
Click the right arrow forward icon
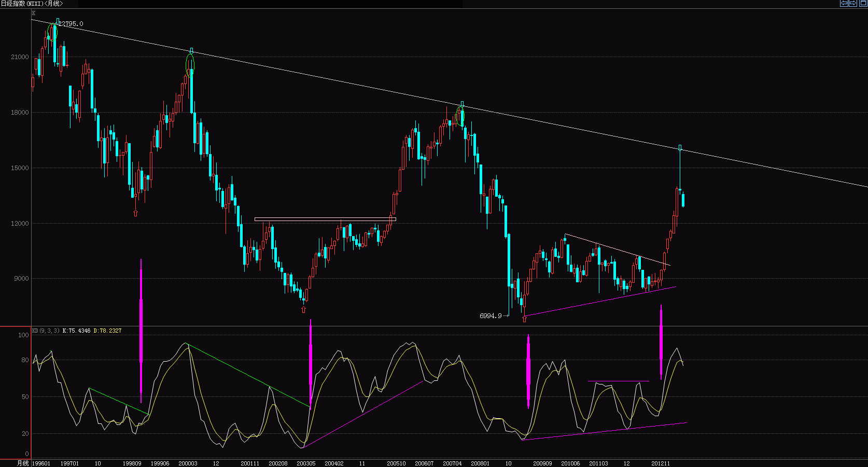point(853,3)
